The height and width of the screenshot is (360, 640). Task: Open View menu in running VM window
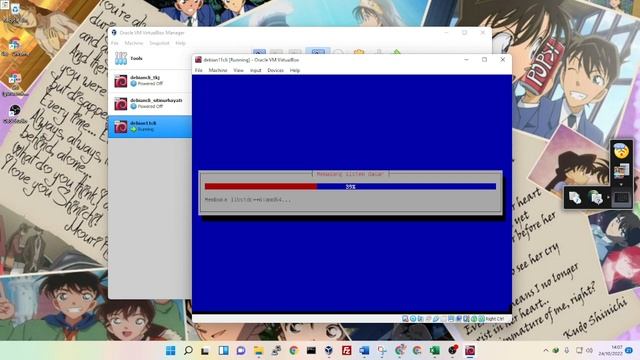pyautogui.click(x=238, y=70)
